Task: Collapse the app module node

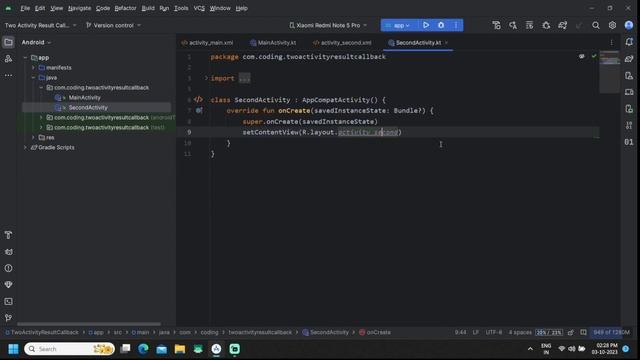Action: (25, 58)
